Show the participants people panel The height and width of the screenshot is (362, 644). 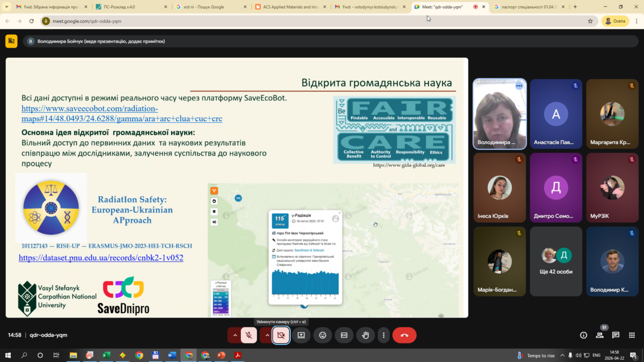(599, 335)
